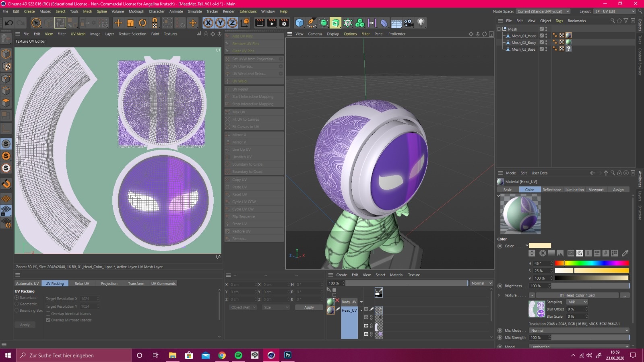This screenshot has height=362, width=644.
Task: Switch to the Reflectance tab
Action: (x=551, y=190)
